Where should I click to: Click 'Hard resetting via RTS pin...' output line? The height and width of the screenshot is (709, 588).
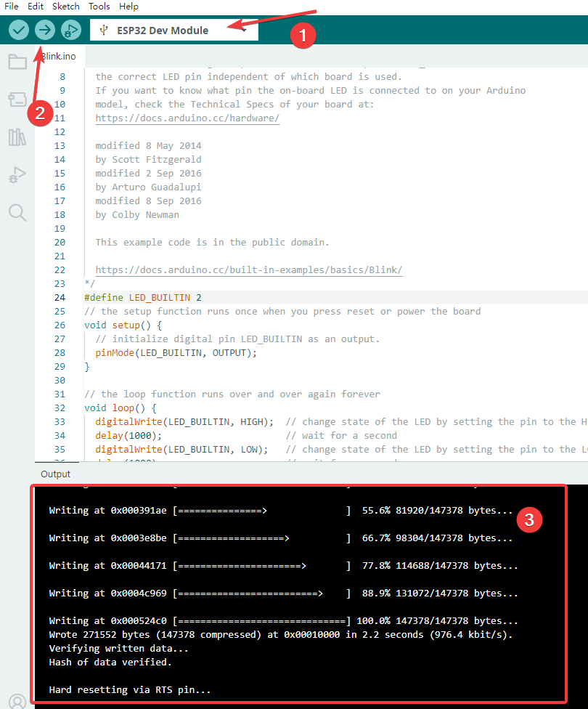(x=130, y=689)
